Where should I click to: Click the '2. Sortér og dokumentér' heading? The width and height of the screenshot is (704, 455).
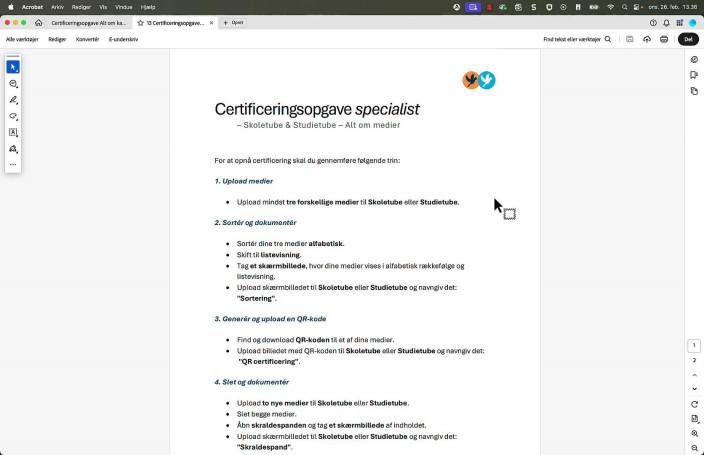pos(255,222)
